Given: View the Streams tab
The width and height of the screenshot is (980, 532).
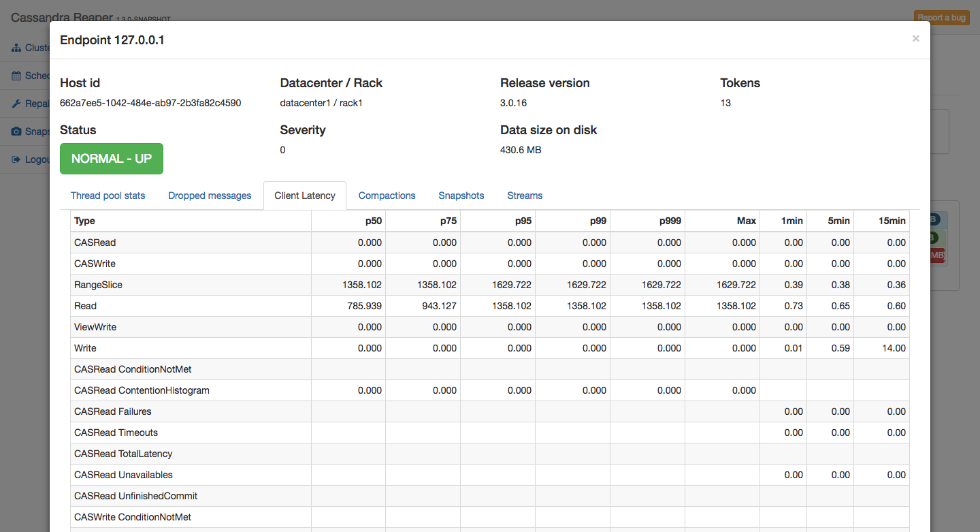Looking at the screenshot, I should click(x=525, y=195).
